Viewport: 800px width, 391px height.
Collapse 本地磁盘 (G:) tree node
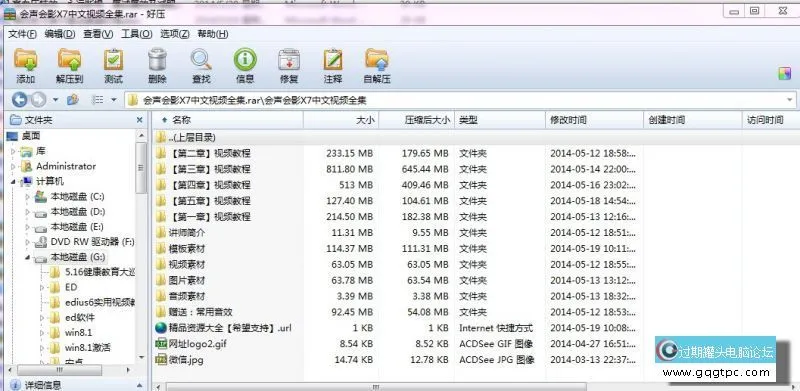[x=28, y=257]
